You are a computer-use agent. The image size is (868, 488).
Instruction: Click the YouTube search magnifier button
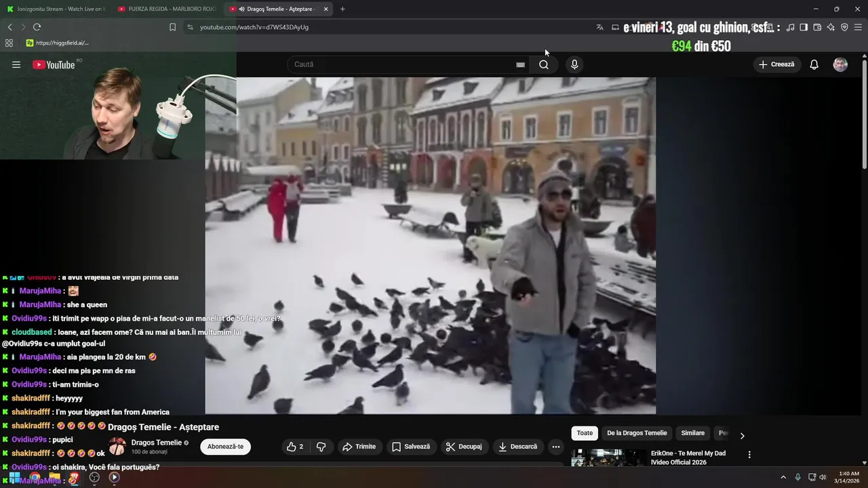click(x=544, y=64)
